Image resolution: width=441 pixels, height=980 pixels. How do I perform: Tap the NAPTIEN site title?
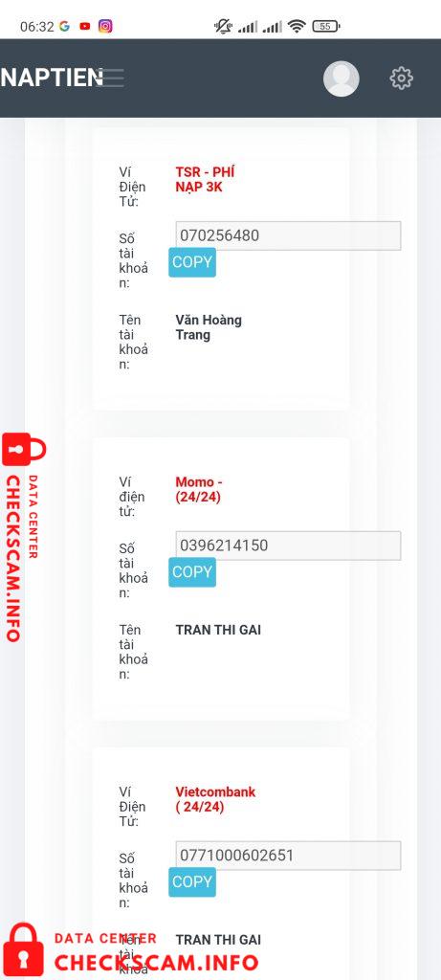(52, 78)
